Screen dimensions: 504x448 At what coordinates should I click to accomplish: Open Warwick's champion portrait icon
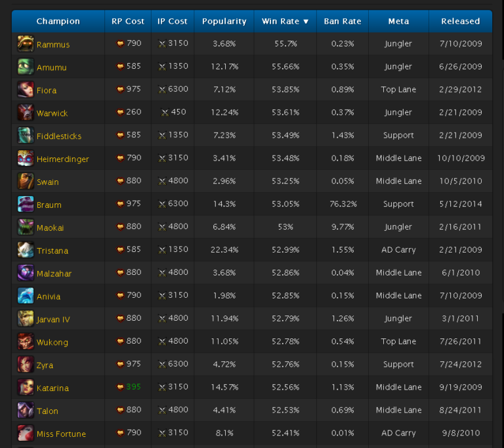click(x=26, y=113)
